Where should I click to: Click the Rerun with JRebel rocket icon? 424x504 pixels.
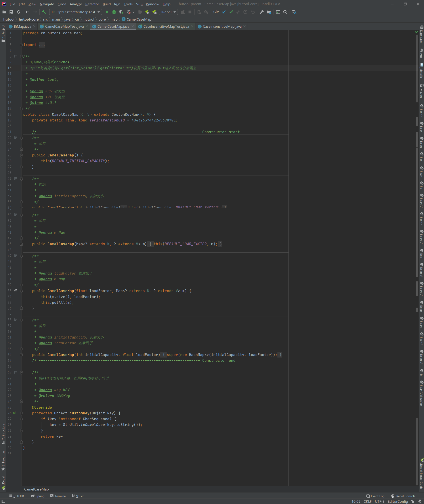tap(147, 12)
